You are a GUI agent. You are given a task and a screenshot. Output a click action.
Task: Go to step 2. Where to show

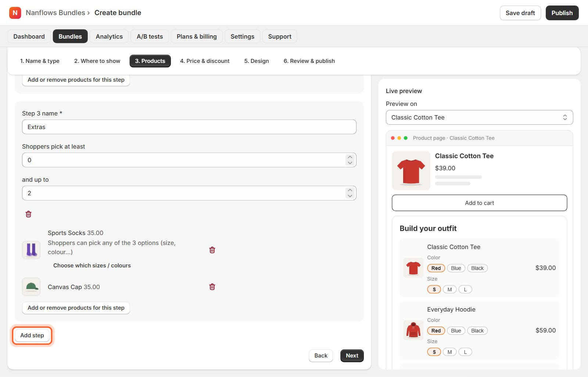pos(97,61)
